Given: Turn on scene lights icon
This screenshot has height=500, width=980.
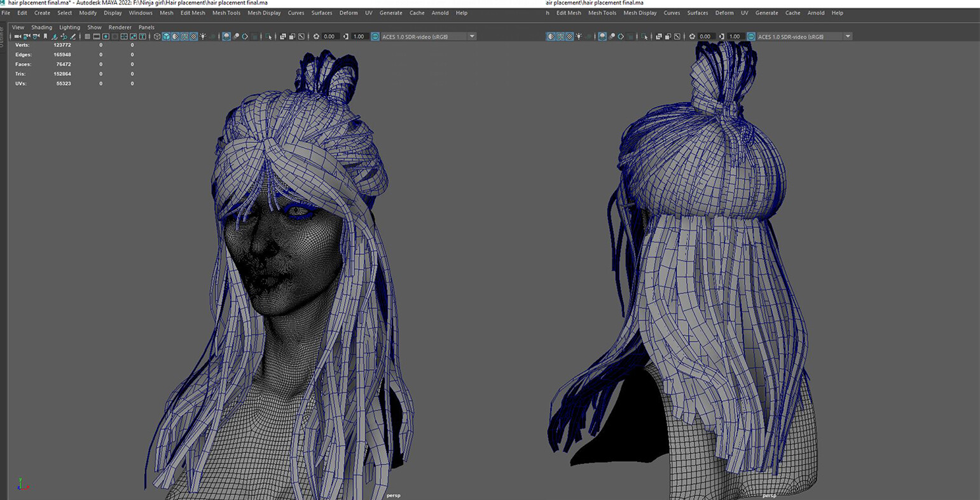Looking at the screenshot, I should click(x=203, y=36).
